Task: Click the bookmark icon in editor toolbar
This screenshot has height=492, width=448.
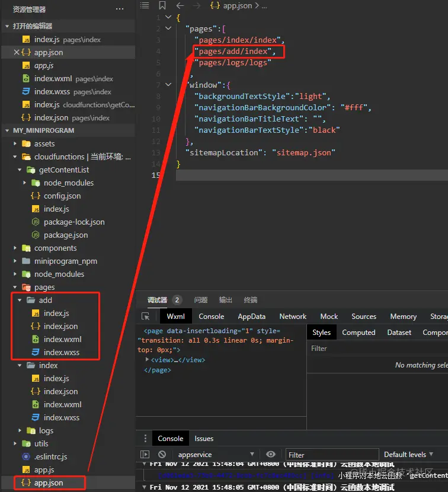Action: (x=162, y=5)
